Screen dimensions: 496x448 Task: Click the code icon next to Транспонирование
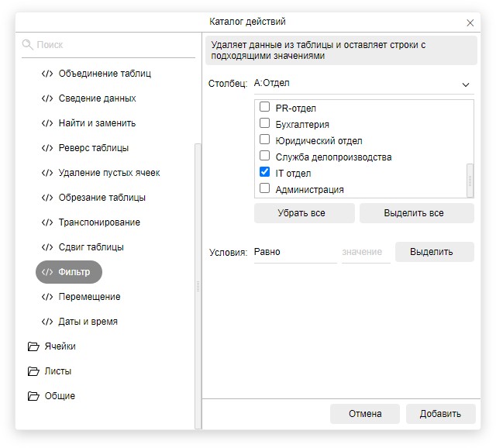(47, 222)
